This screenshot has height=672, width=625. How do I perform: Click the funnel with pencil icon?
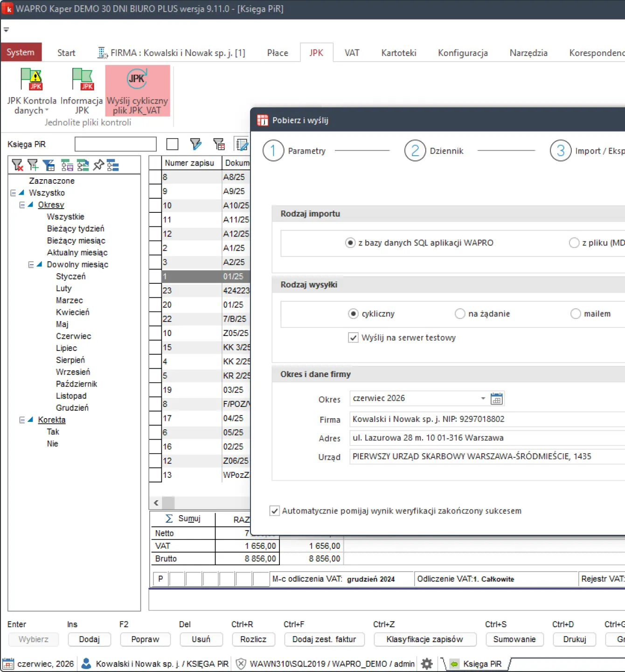pyautogui.click(x=196, y=144)
